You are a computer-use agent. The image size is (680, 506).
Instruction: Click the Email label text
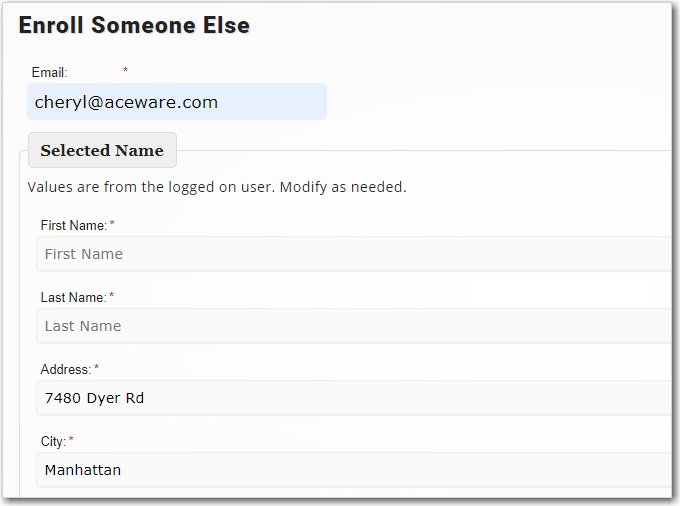pyautogui.click(x=49, y=73)
